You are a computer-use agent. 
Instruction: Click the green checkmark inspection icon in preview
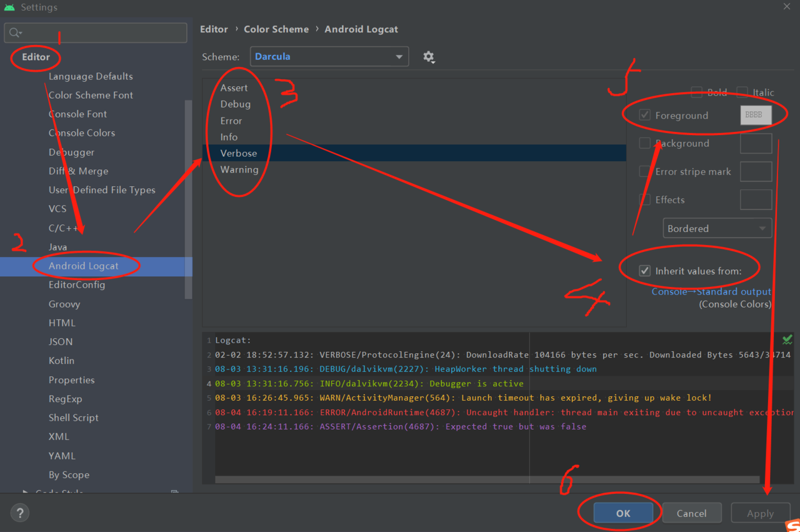(787, 339)
